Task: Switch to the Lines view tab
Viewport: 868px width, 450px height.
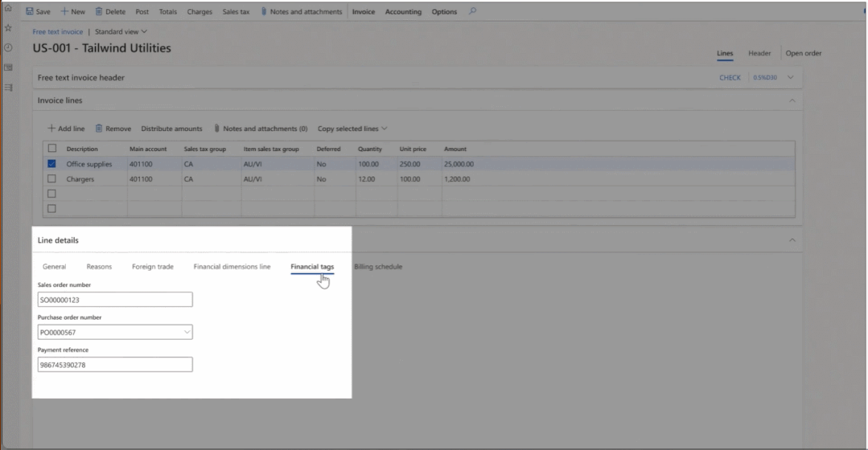Action: (725, 53)
